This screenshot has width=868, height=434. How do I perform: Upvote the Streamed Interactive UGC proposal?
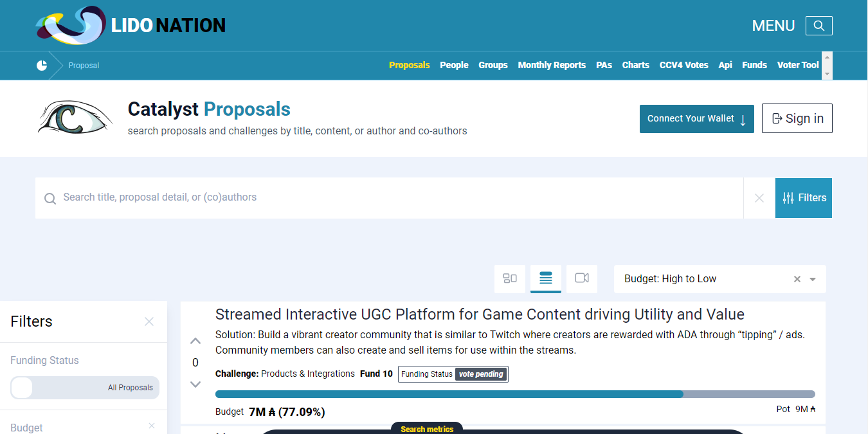[195, 341]
